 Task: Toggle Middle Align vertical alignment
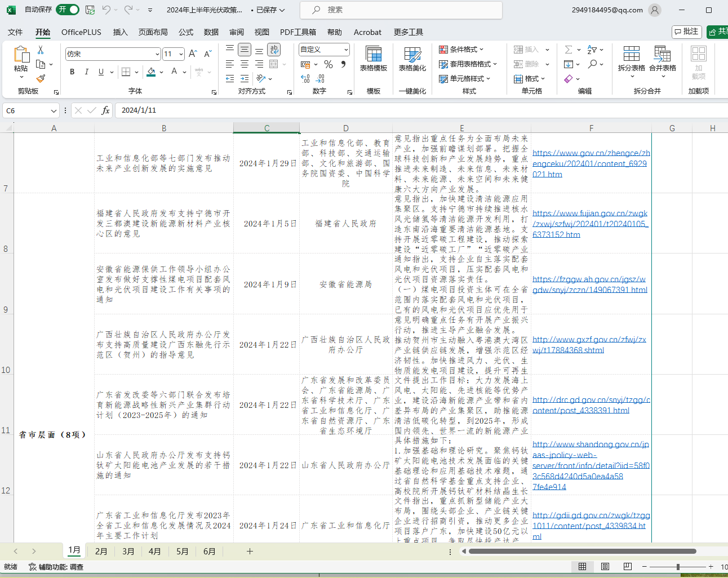[x=244, y=50]
